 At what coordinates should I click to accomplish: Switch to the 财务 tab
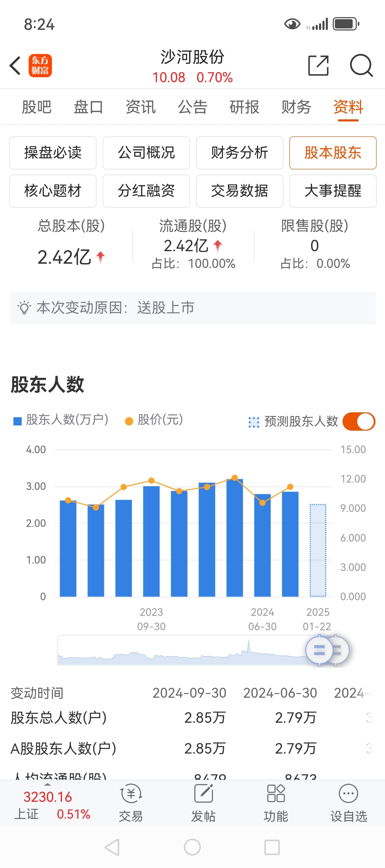[296, 107]
